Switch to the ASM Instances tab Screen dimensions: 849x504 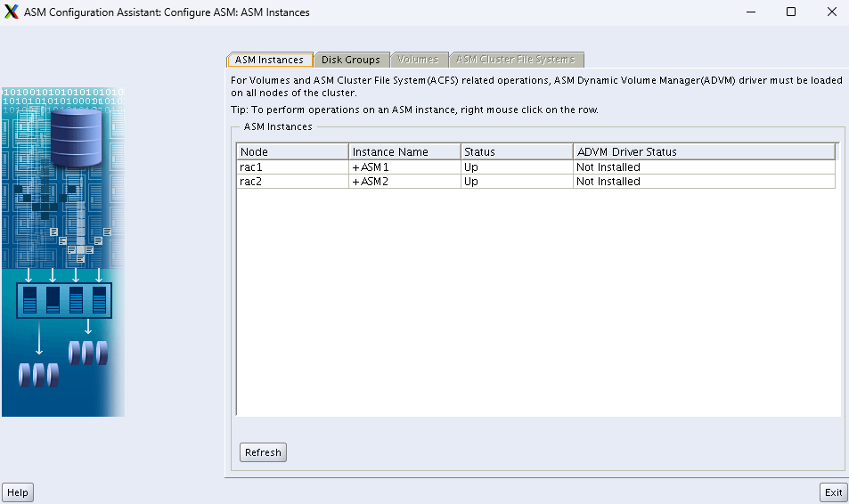coord(270,60)
